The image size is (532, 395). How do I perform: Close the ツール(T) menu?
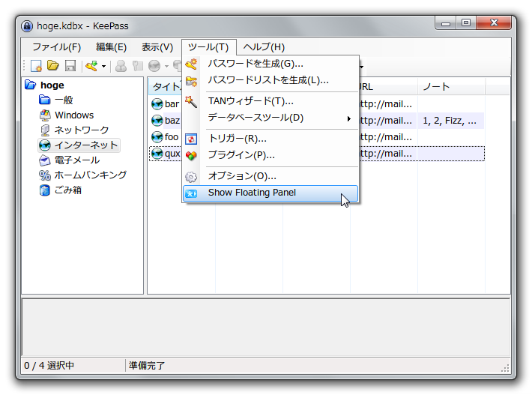208,47
